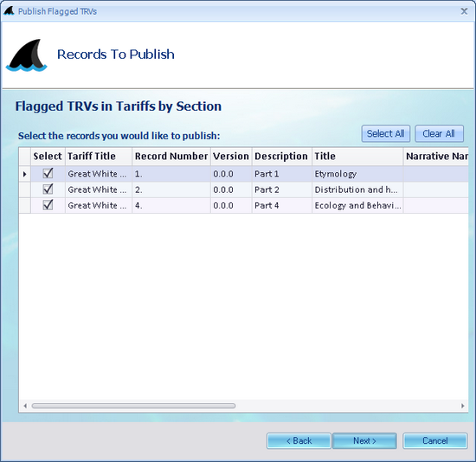This screenshot has width=476, height=462.
Task: Click the Description column header
Action: click(x=282, y=157)
